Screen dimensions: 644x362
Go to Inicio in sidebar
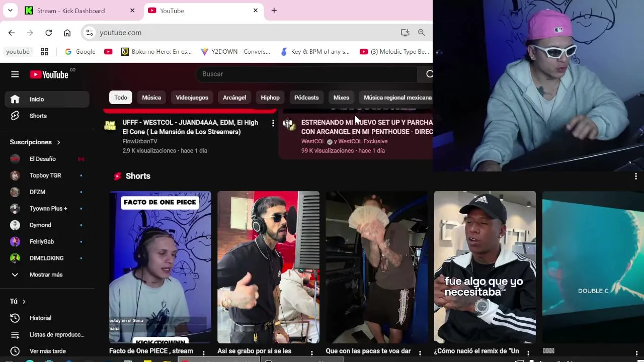point(47,99)
